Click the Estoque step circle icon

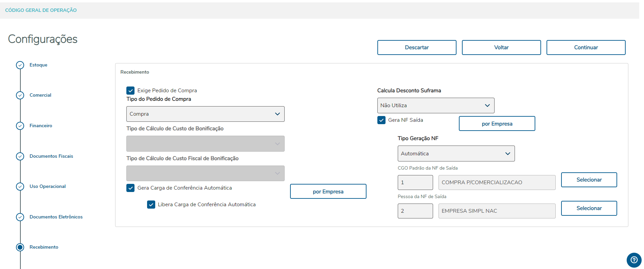coord(20,65)
